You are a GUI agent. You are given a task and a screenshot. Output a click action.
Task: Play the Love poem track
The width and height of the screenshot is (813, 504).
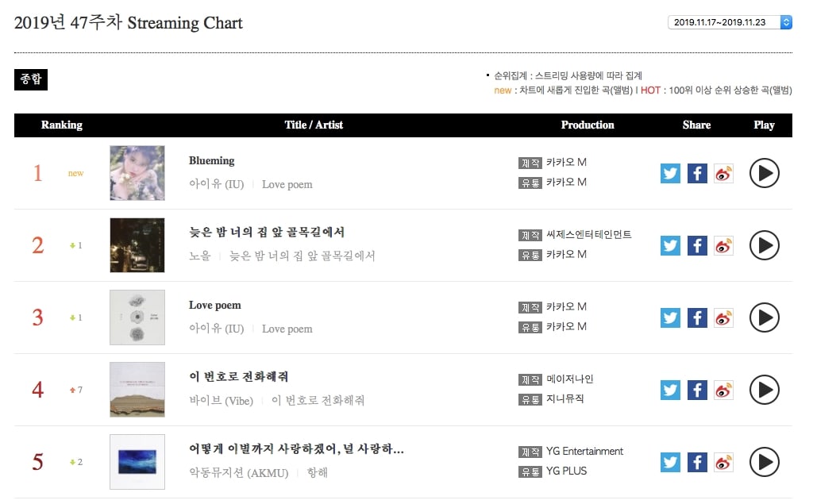(x=765, y=317)
